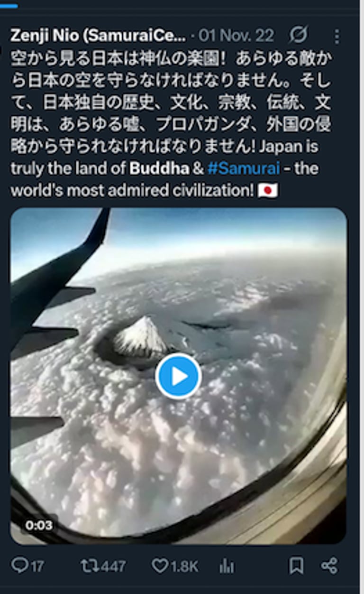
Task: Retweet the post using arrows icon
Action: pyautogui.click(x=89, y=566)
